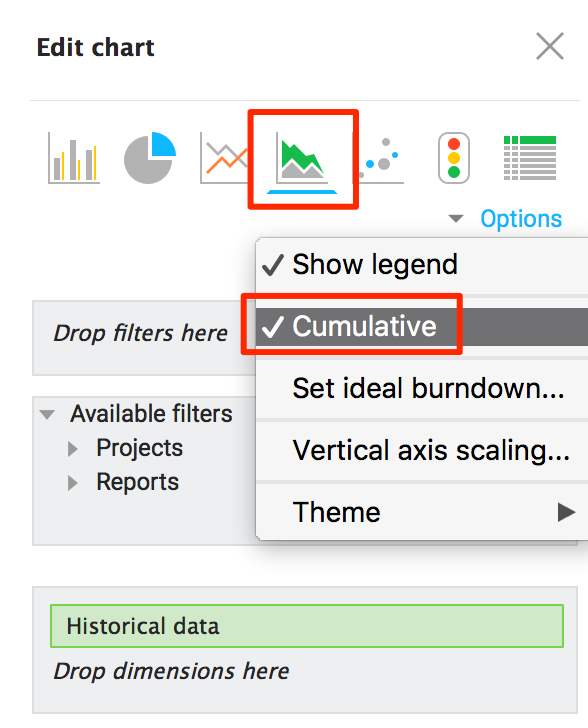588x728 pixels.
Task: Choose the line chart type icon
Action: (x=224, y=159)
